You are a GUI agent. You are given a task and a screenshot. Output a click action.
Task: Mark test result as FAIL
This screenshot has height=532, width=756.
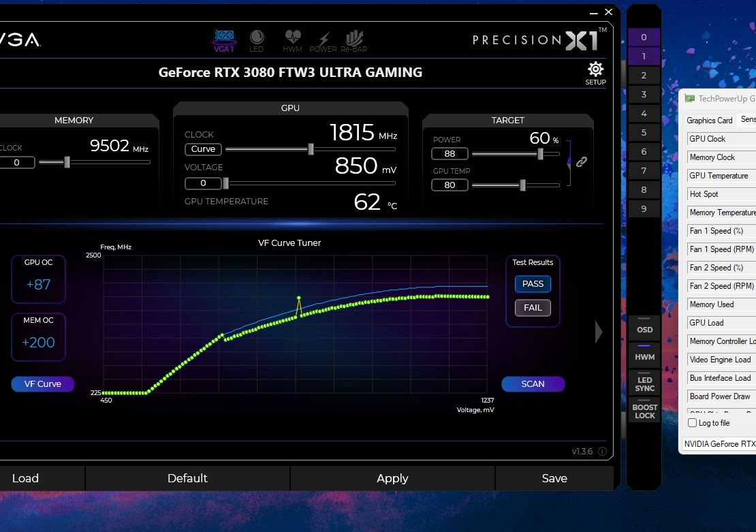tap(533, 308)
